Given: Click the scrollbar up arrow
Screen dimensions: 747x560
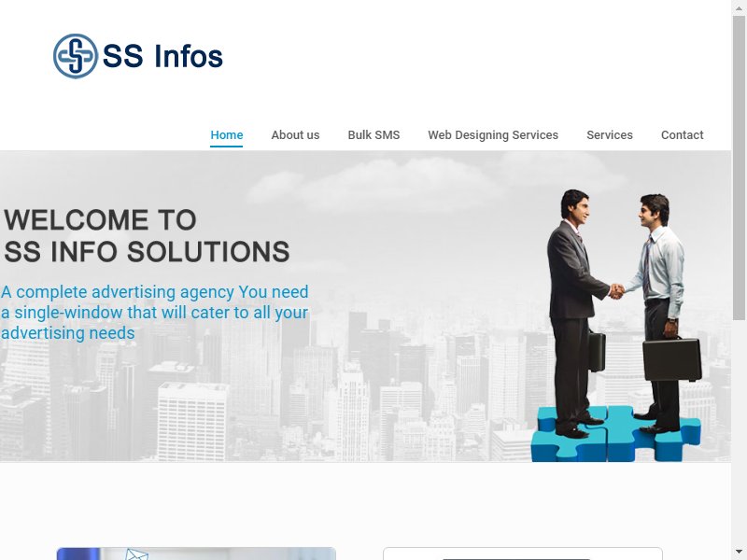Looking at the screenshot, I should (739, 7).
